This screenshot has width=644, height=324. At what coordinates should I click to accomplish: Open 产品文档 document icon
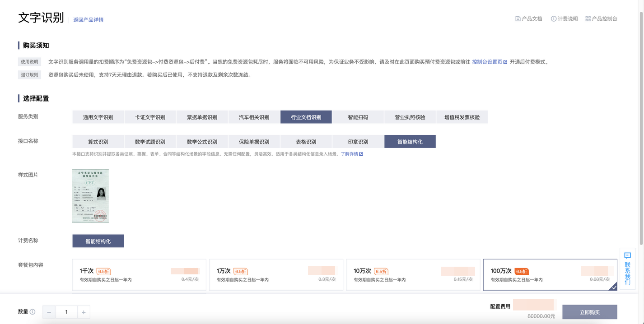coord(518,19)
